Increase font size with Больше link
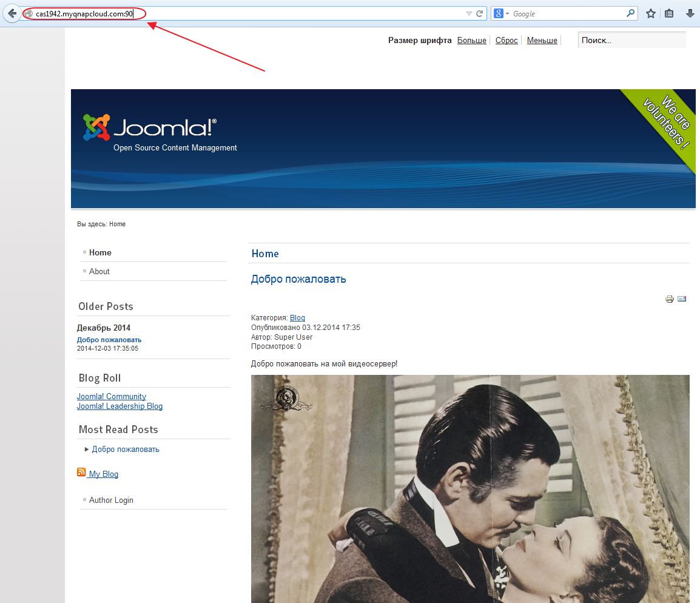Screen dimensions: 700x603 coord(471,40)
